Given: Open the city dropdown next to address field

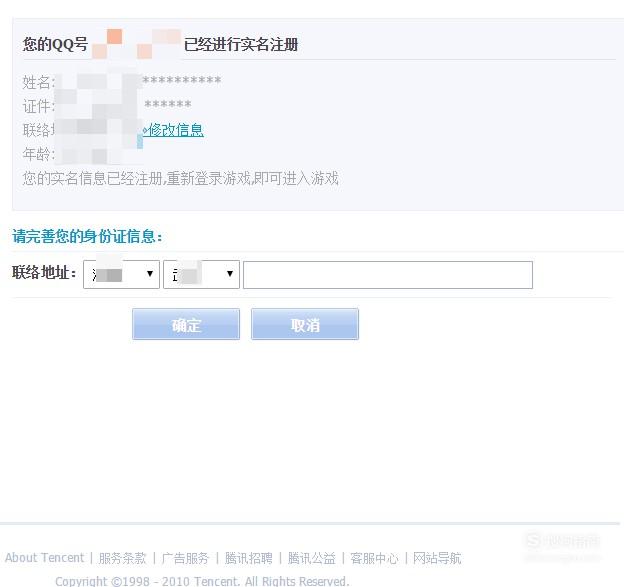Looking at the screenshot, I should pos(201,274).
